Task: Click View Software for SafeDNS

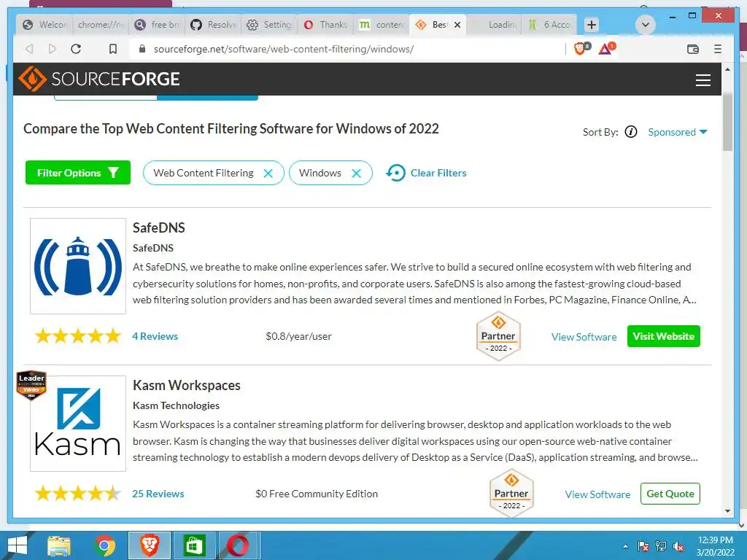Action: click(x=584, y=337)
